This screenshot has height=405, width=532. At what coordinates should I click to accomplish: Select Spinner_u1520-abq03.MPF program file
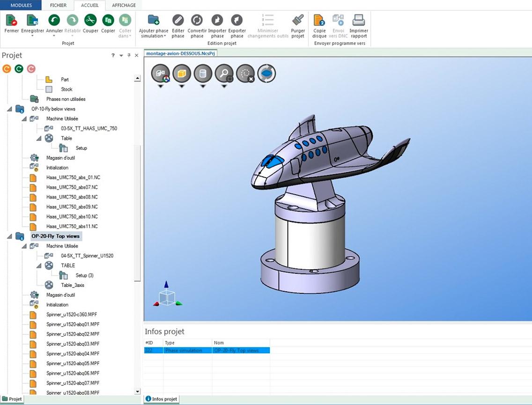[x=73, y=344]
